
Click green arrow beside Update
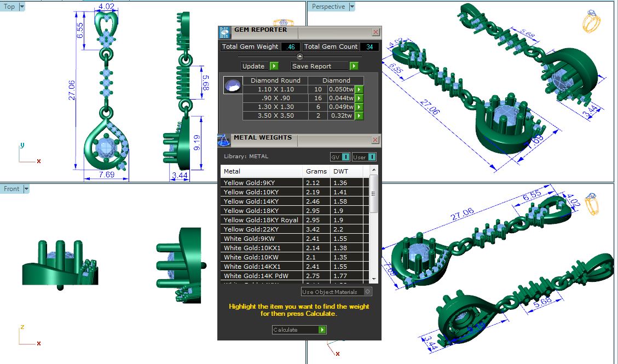274,66
